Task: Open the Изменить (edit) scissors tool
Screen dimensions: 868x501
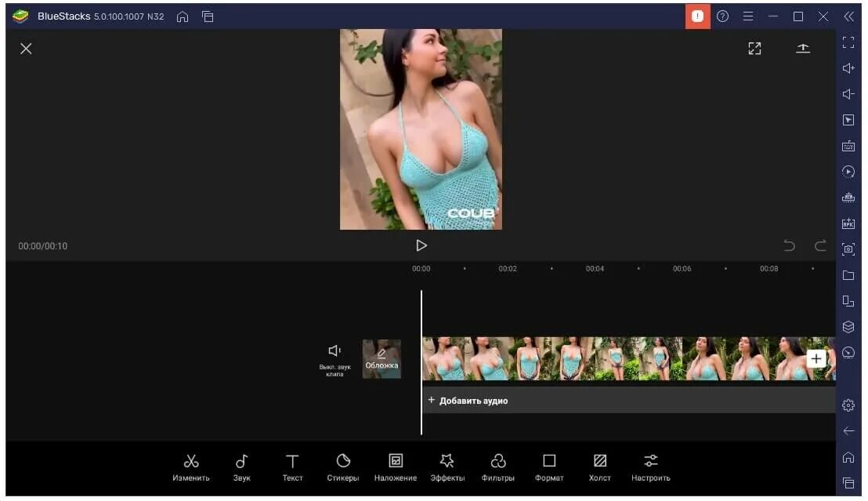Action: coord(191,468)
